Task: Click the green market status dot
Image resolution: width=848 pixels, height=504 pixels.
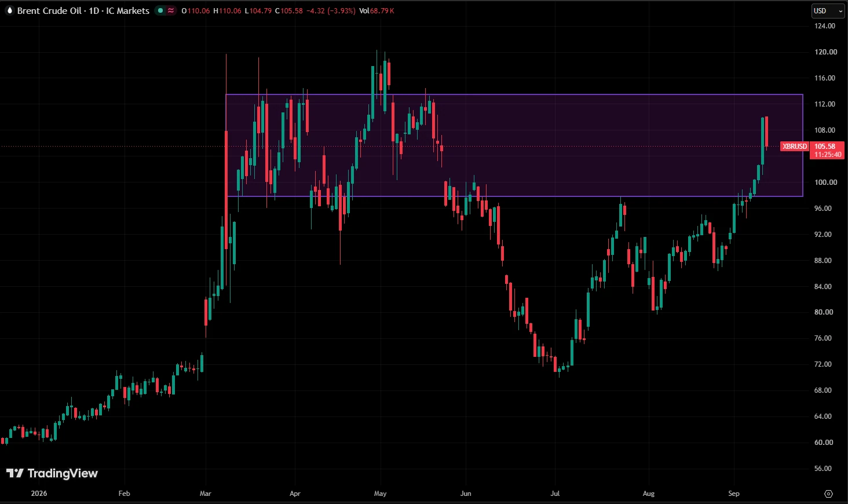Action: coord(160,10)
